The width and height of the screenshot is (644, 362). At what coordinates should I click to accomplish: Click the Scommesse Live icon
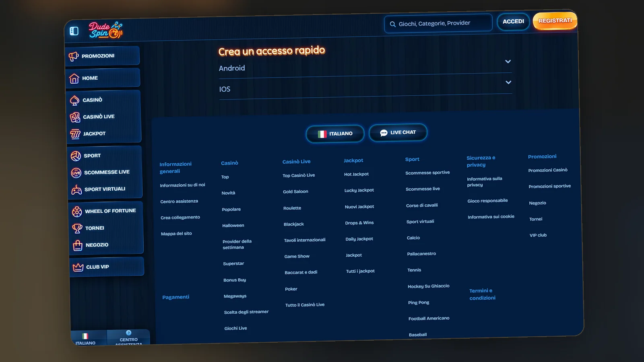pos(76,173)
